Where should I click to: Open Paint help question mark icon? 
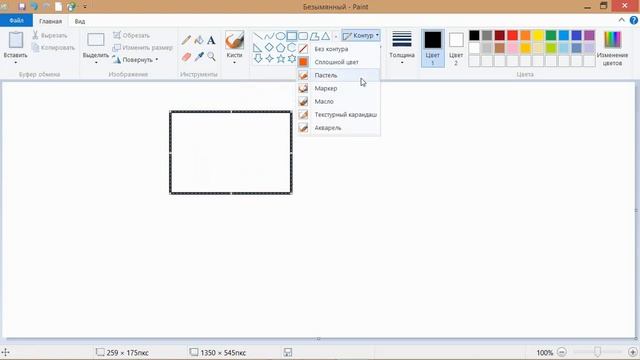pyautogui.click(x=633, y=20)
